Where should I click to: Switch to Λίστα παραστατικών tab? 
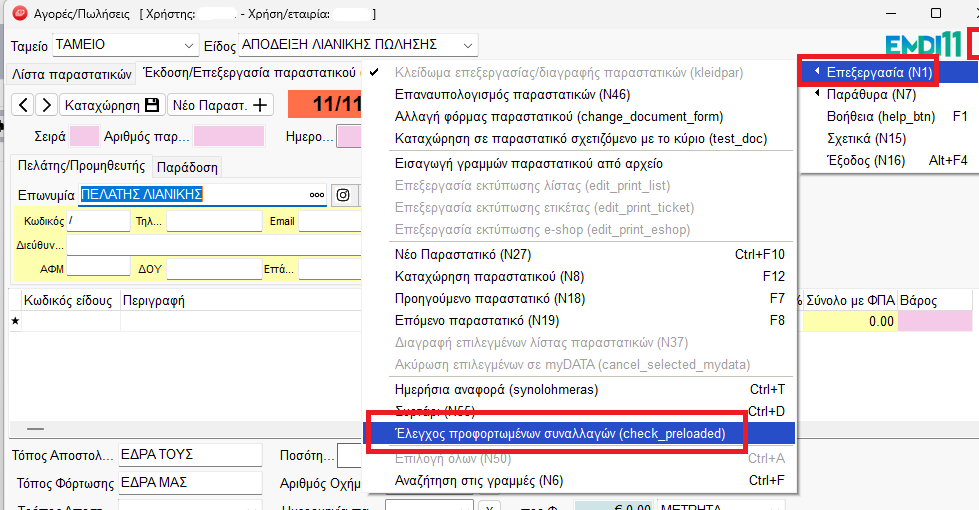coord(70,74)
